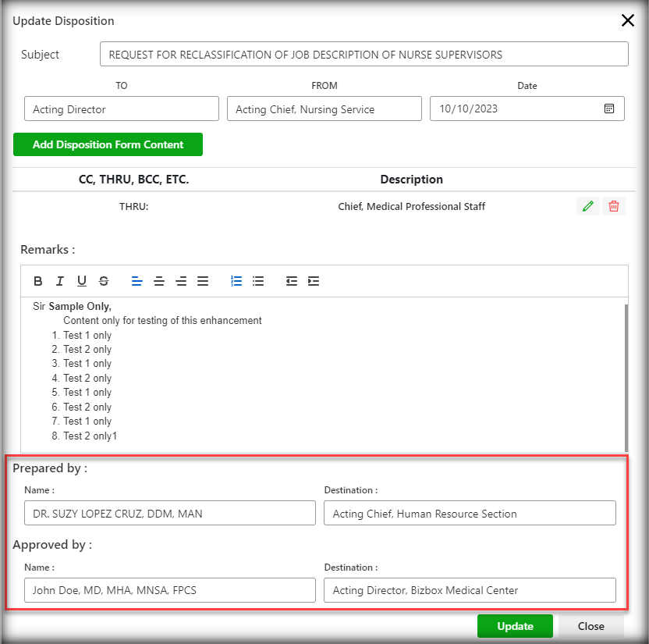Click the Close button at bottom

(x=590, y=626)
